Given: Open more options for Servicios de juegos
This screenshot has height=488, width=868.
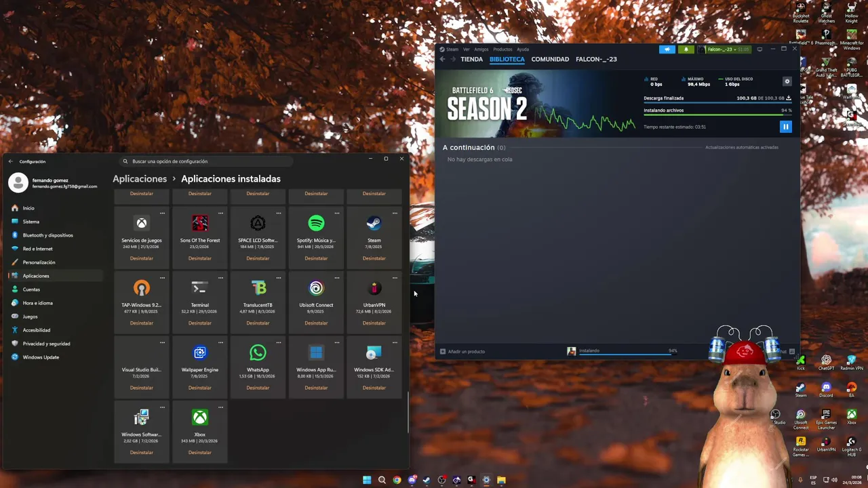Looking at the screenshot, I should 162,213.
